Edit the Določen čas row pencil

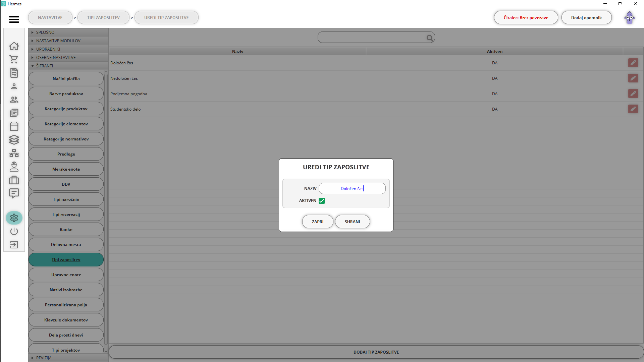(633, 63)
